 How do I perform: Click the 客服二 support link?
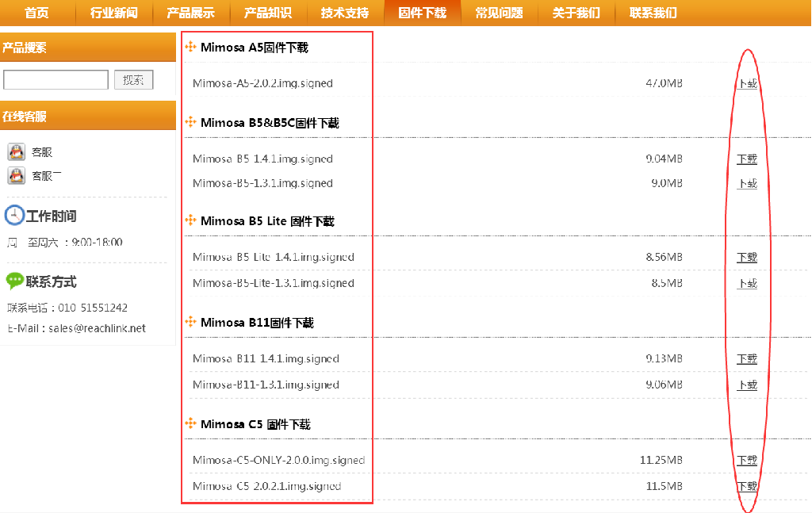[47, 176]
